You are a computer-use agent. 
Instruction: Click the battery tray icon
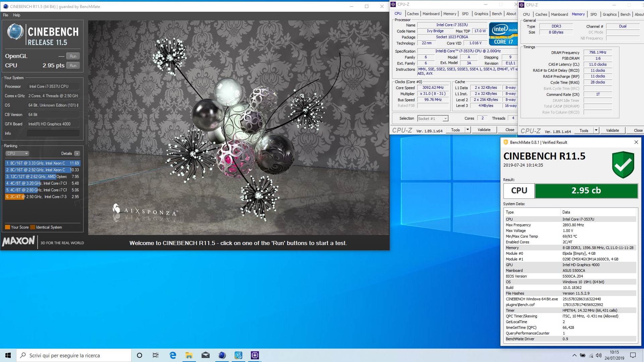pyautogui.click(x=583, y=355)
